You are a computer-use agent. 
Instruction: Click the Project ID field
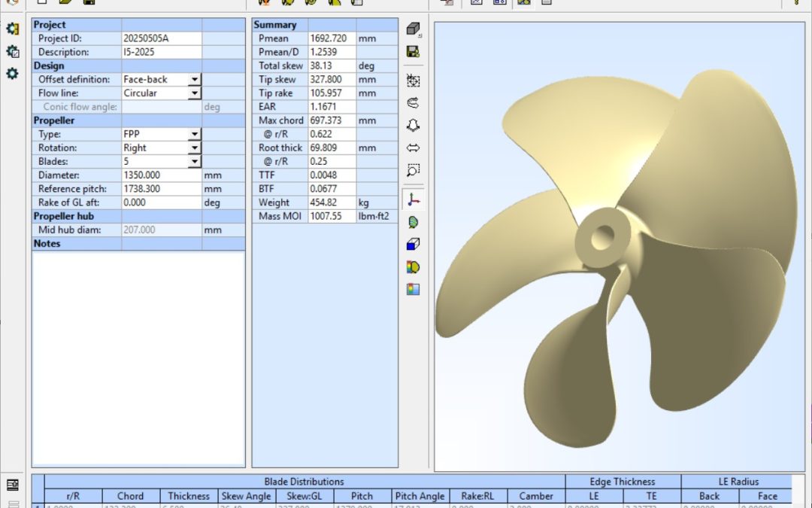pyautogui.click(x=161, y=38)
